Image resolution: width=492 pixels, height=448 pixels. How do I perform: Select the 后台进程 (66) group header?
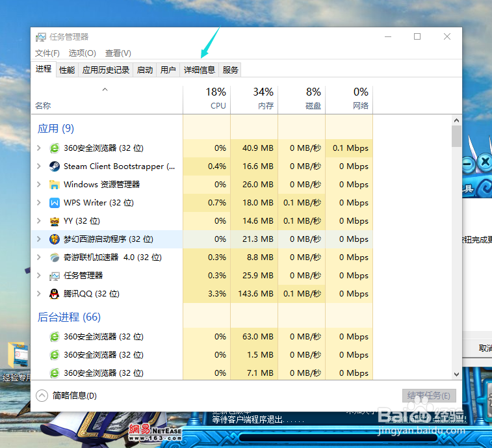point(69,317)
